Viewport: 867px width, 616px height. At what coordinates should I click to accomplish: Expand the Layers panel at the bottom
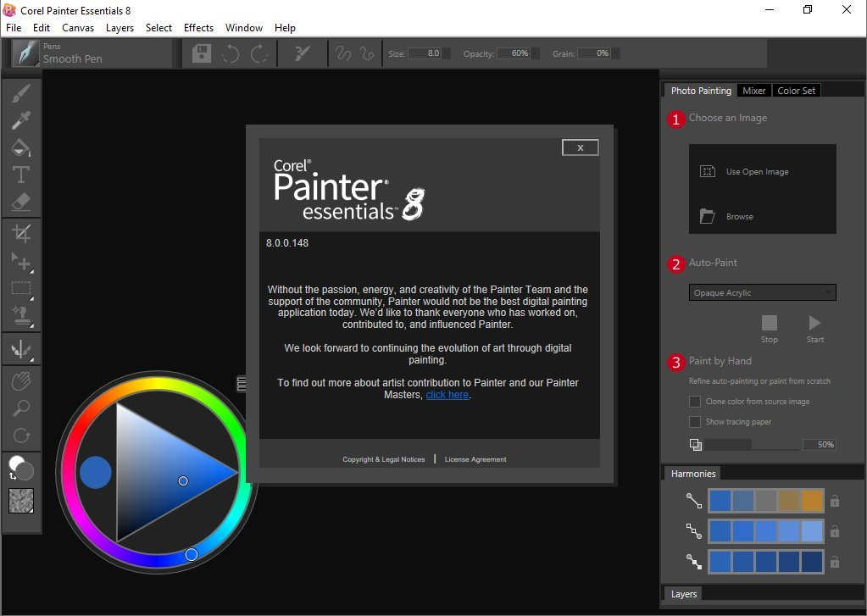pos(683,594)
